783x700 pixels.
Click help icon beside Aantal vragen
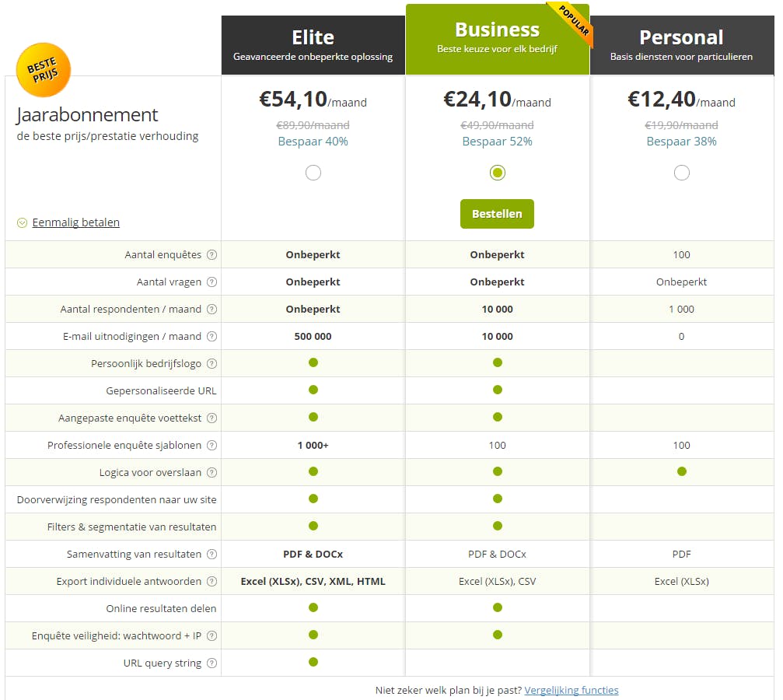click(211, 282)
